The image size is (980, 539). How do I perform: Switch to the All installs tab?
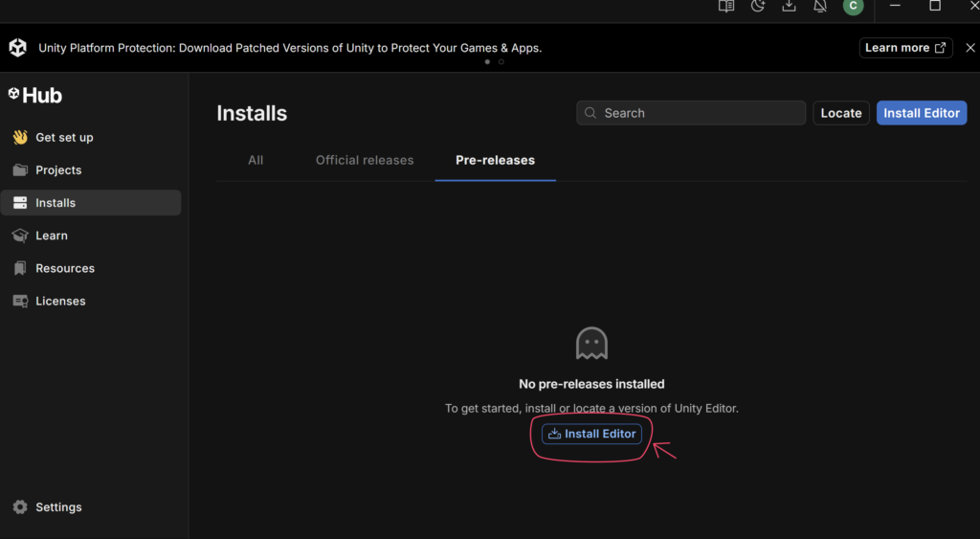pyautogui.click(x=256, y=160)
